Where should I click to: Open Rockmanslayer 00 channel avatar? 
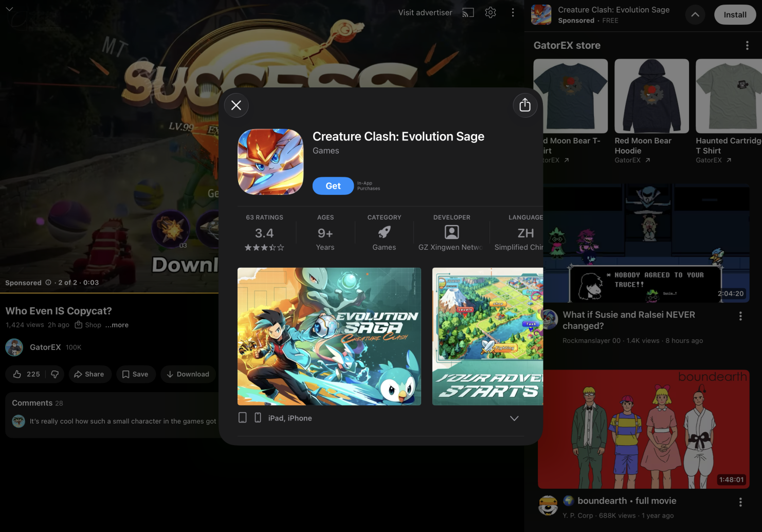[x=550, y=319]
